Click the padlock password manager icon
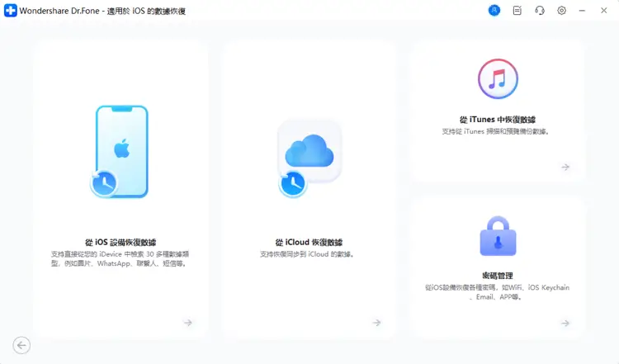Image resolution: width=619 pixels, height=364 pixels. [x=498, y=236]
